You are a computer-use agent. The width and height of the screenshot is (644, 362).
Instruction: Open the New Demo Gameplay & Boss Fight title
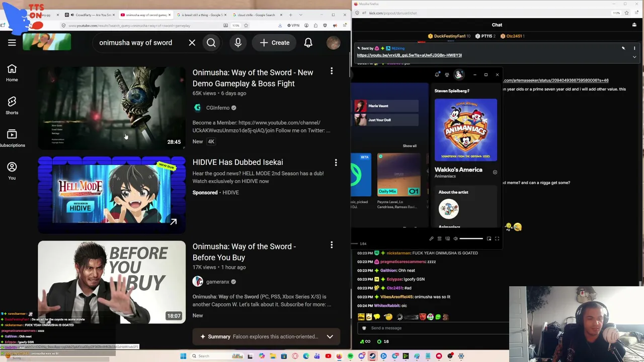coord(253,78)
